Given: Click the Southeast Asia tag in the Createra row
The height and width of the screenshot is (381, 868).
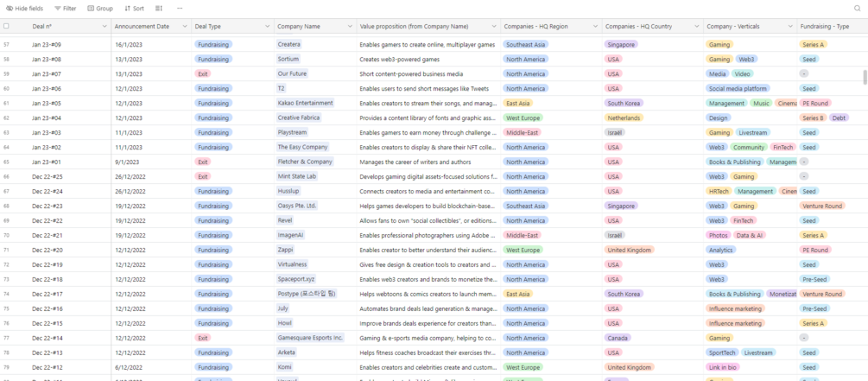Looking at the screenshot, I should (525, 44).
